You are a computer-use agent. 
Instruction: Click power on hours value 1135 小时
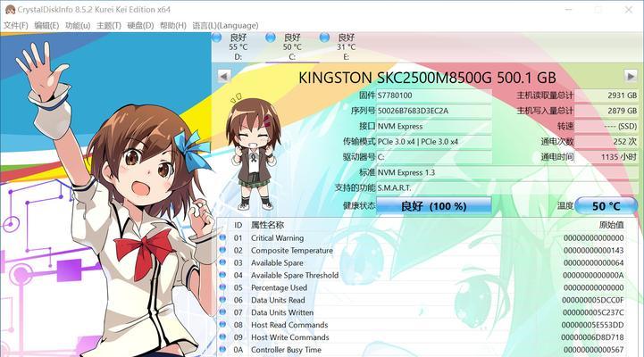606,157
